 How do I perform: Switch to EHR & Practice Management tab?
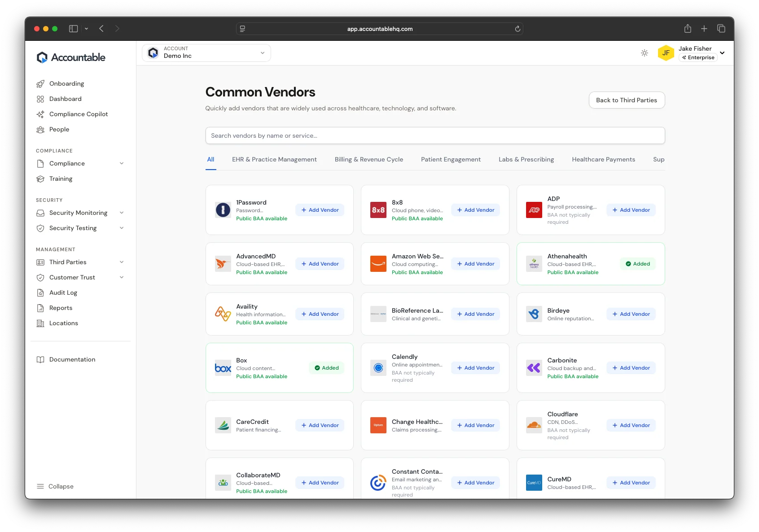pyautogui.click(x=274, y=160)
